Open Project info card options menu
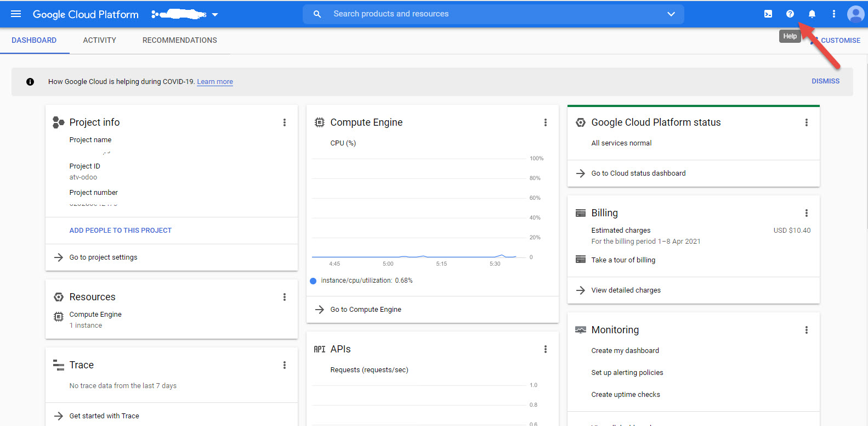 click(285, 122)
